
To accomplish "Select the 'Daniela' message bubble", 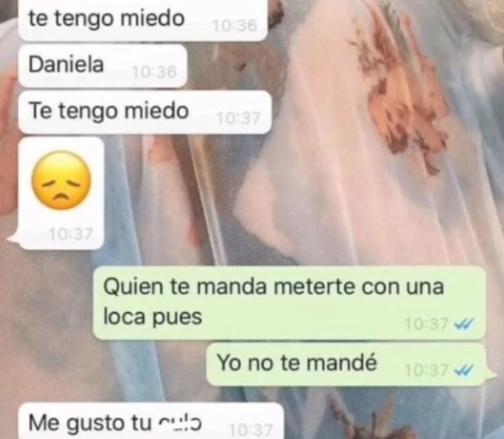I will [102, 66].
